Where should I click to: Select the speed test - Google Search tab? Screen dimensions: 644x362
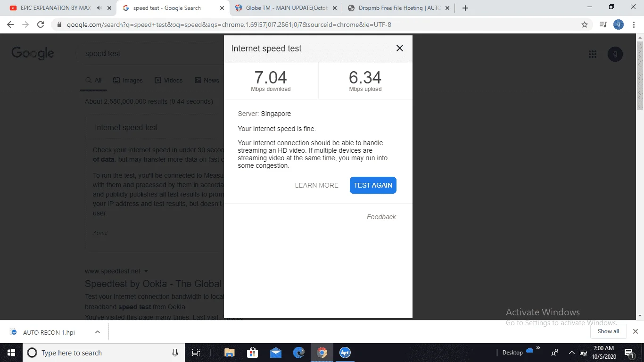167,8
